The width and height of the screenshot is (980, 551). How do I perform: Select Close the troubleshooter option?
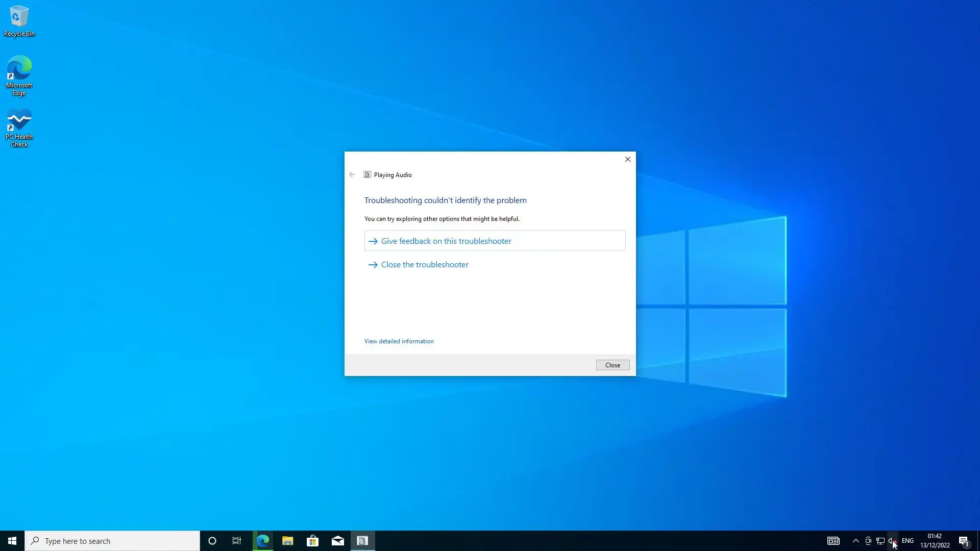(x=424, y=264)
